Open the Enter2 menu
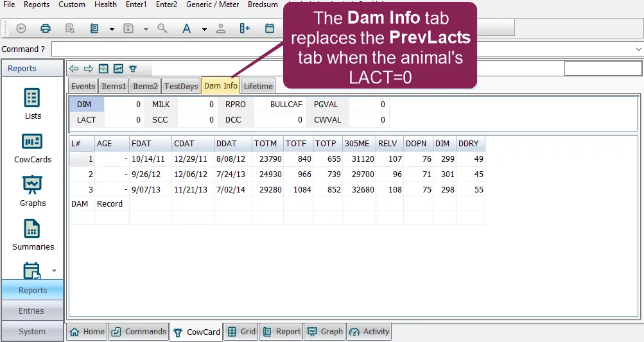Viewport: 644px width, 342px height. [x=167, y=4]
